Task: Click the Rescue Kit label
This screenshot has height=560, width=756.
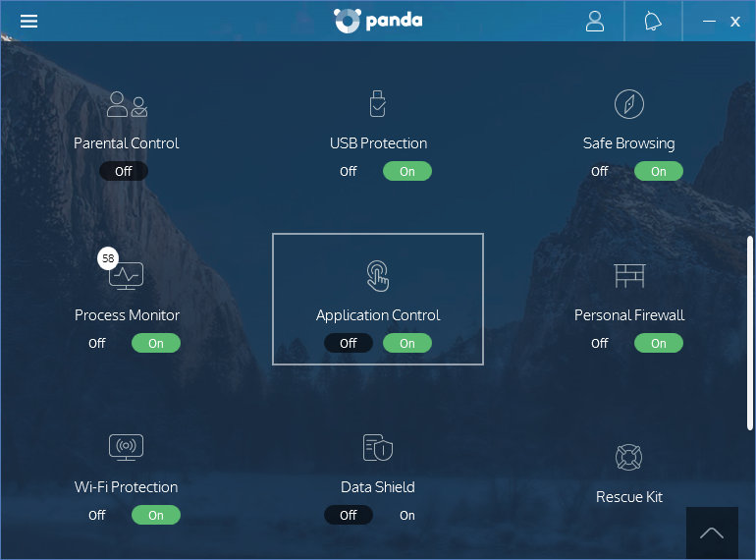Action: (629, 497)
